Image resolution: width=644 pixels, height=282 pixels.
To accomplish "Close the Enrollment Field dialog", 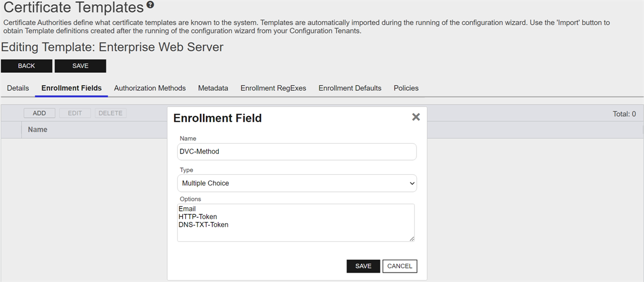I will 416,117.
